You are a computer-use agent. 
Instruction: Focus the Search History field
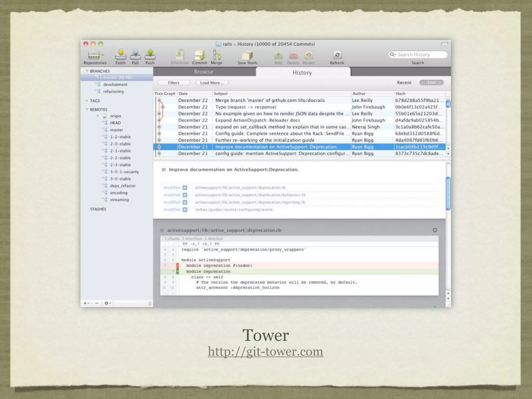tap(418, 55)
